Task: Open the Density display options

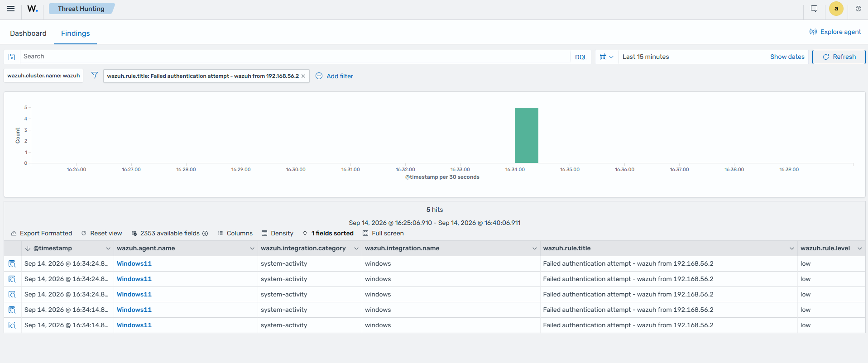Action: pos(277,234)
